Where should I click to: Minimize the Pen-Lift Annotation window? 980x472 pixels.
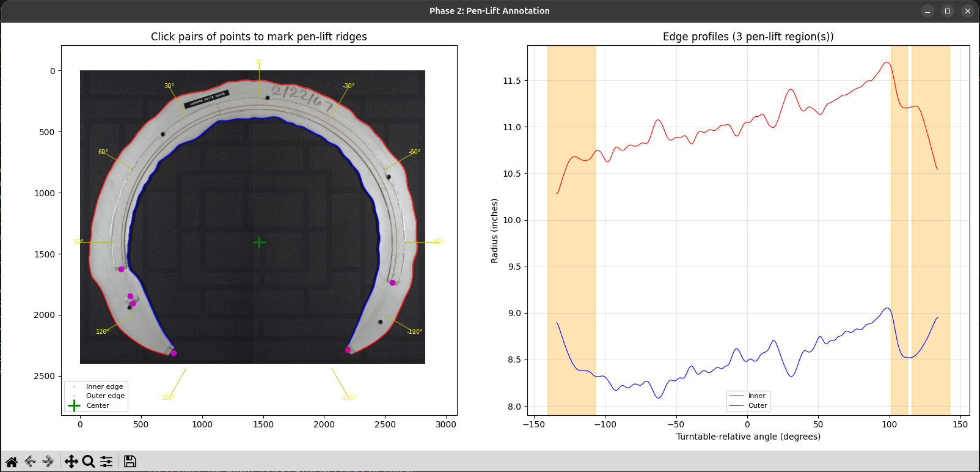pyautogui.click(x=927, y=11)
